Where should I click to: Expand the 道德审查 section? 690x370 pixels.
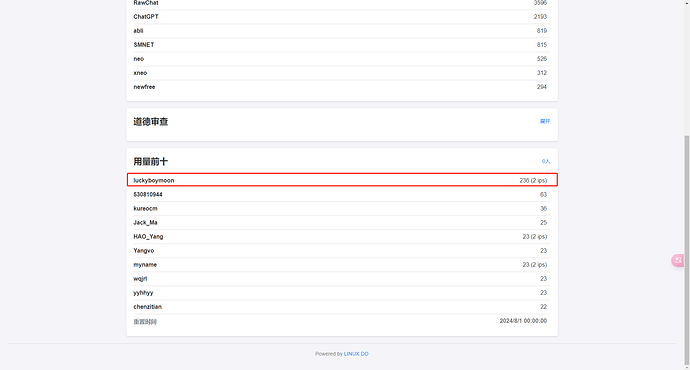click(545, 121)
